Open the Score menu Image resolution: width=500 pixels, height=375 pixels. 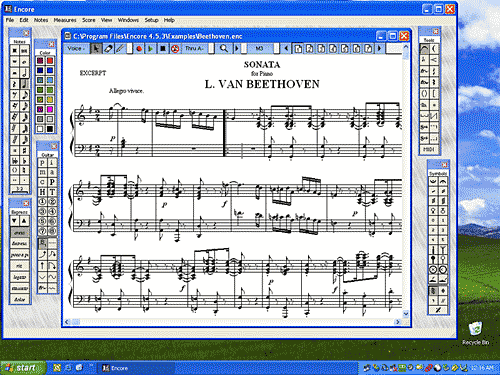[89, 20]
